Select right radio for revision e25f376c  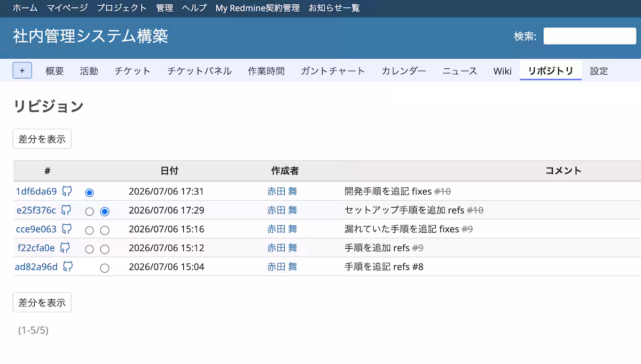[105, 211]
